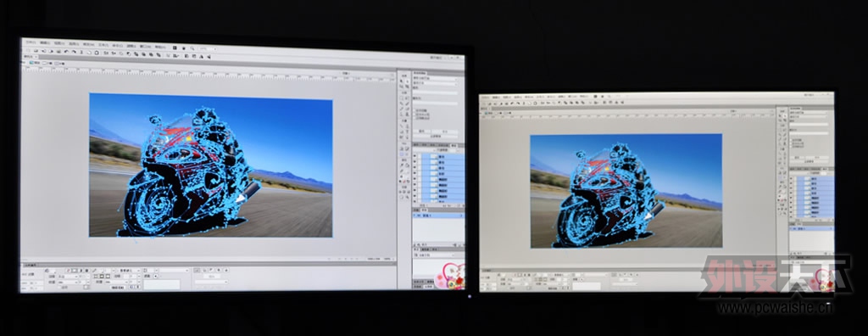Open the Edit menu on the left monitor

point(45,42)
